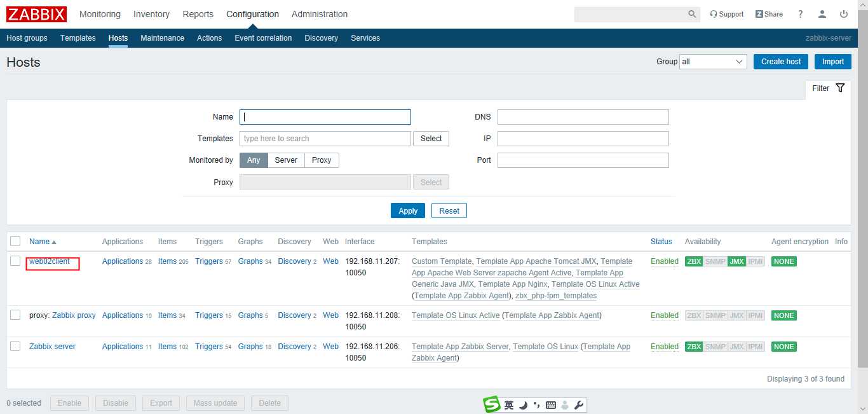Open Triggers link for Zabbix server
Screen dimensions: 868x414
pyautogui.click(x=209, y=347)
